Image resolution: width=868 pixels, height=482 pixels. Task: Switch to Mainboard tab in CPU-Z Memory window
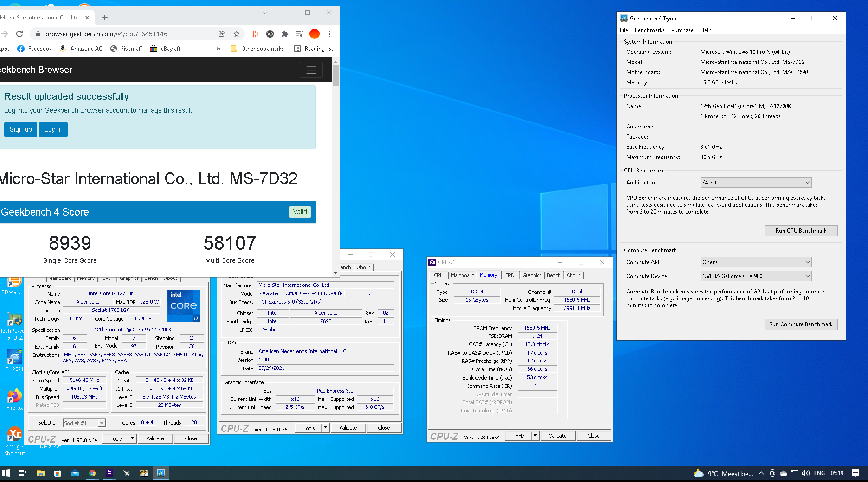[x=463, y=275]
